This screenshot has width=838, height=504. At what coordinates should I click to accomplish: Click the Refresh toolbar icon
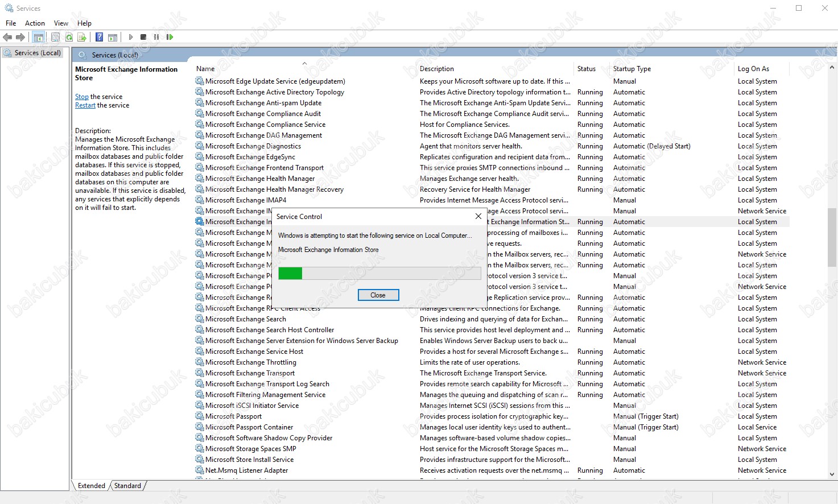69,37
